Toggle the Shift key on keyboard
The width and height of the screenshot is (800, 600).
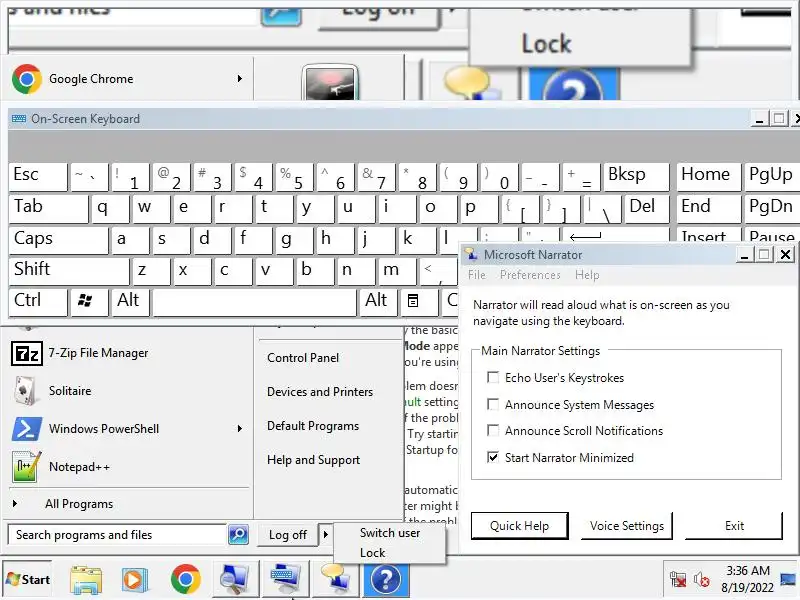[x=69, y=270]
